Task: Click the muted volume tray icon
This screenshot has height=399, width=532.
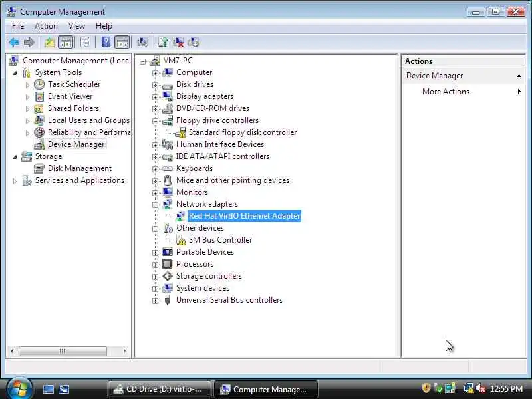Action: click(481, 388)
